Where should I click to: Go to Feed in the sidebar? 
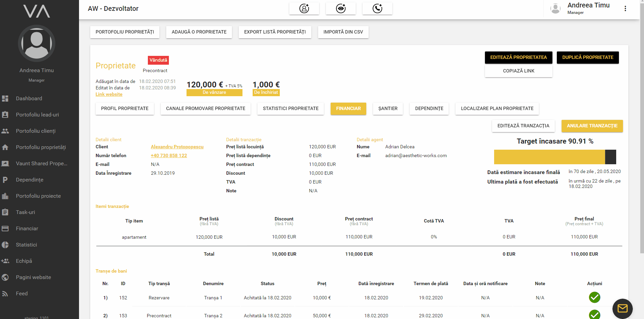click(22, 294)
